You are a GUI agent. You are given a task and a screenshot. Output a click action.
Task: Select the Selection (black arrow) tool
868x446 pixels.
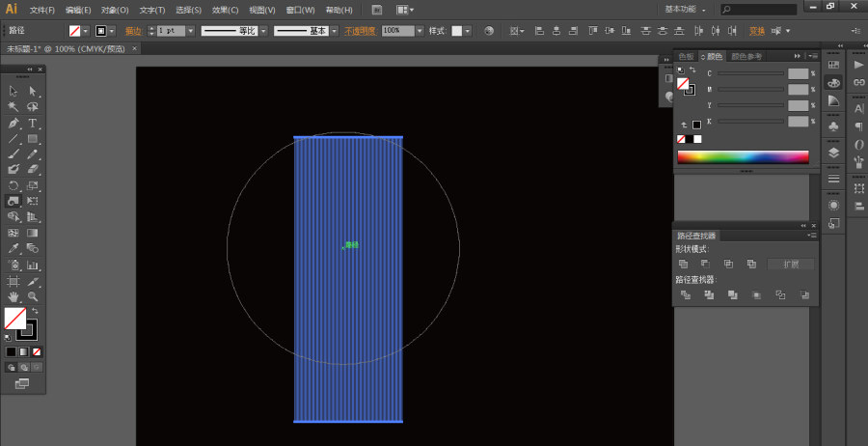(x=14, y=91)
